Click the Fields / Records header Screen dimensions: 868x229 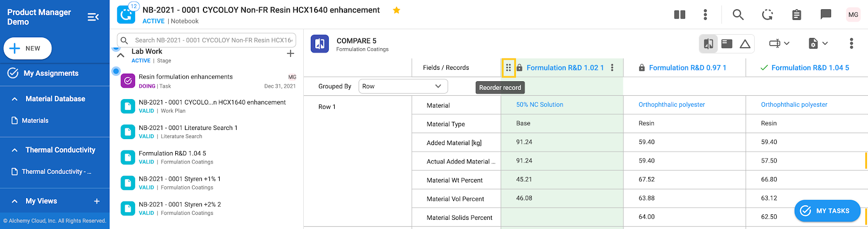pyautogui.click(x=446, y=68)
